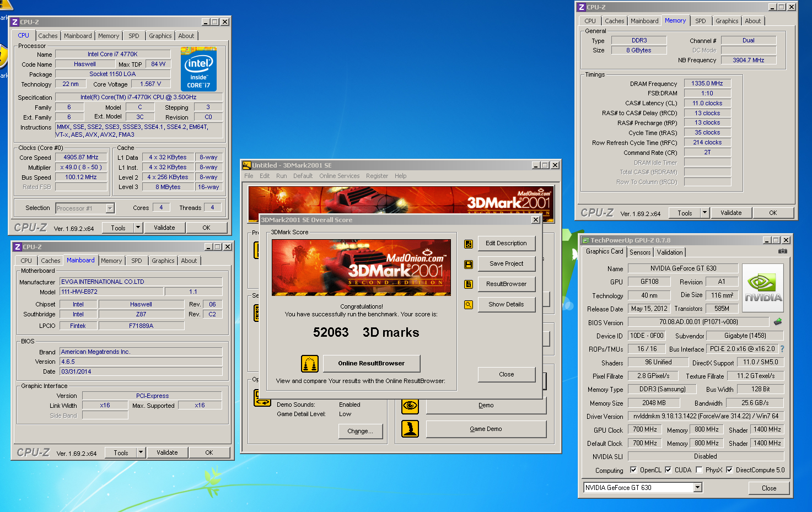Open the Validation tab in GPU-Z
The height and width of the screenshot is (512, 812).
pos(670,252)
